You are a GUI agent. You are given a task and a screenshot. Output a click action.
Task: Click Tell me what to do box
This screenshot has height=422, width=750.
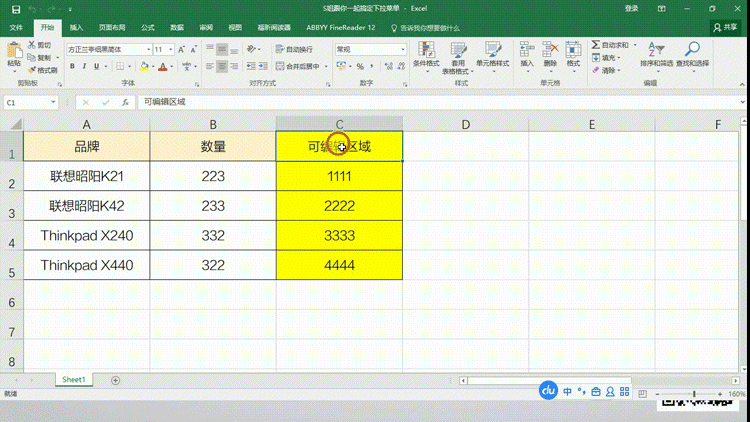425,28
